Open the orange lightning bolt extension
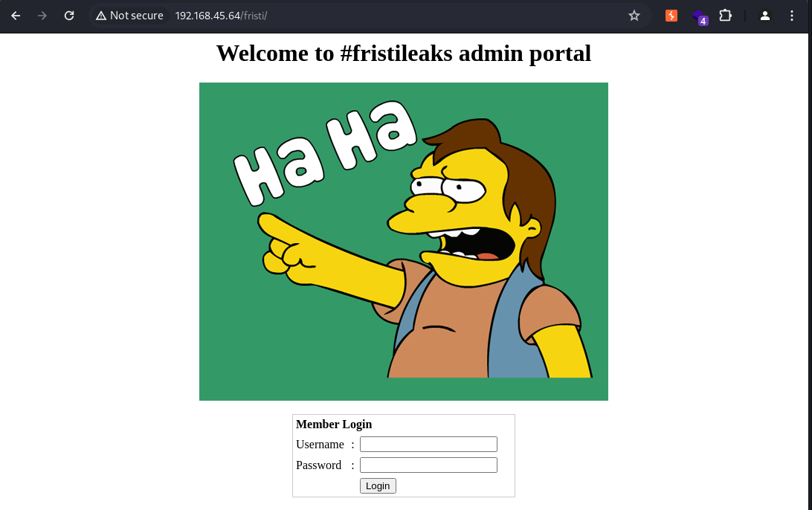 click(671, 16)
